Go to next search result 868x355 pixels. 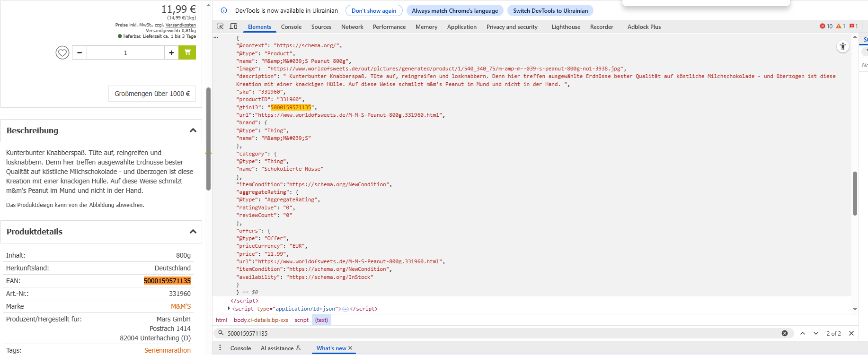coord(816,333)
